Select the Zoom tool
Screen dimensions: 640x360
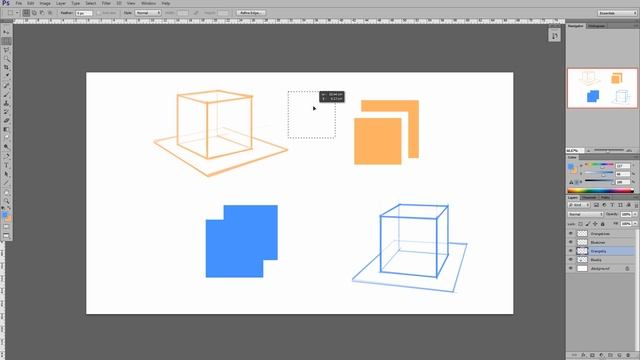[6, 202]
